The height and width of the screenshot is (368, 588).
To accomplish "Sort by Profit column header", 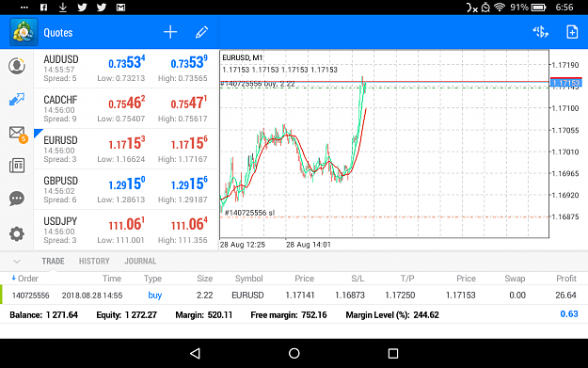I will [x=565, y=279].
